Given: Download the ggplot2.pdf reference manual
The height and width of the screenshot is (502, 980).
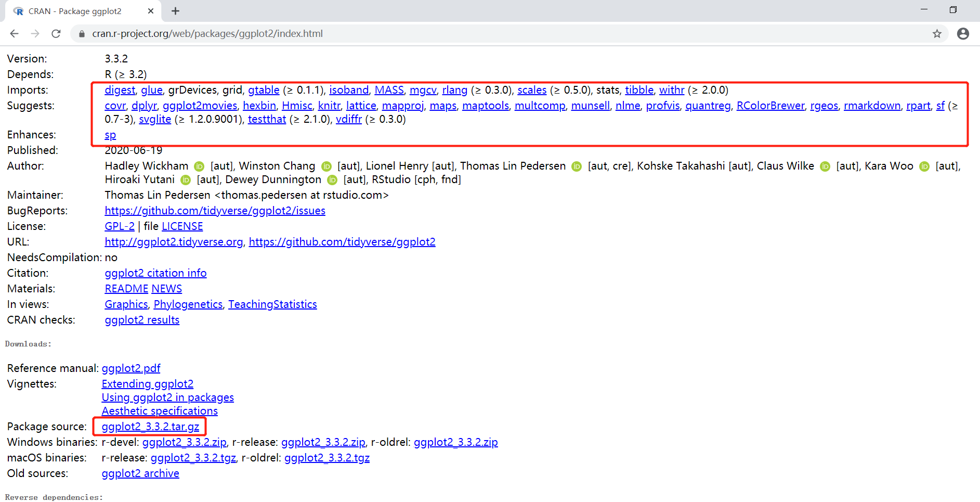Looking at the screenshot, I should click(131, 368).
